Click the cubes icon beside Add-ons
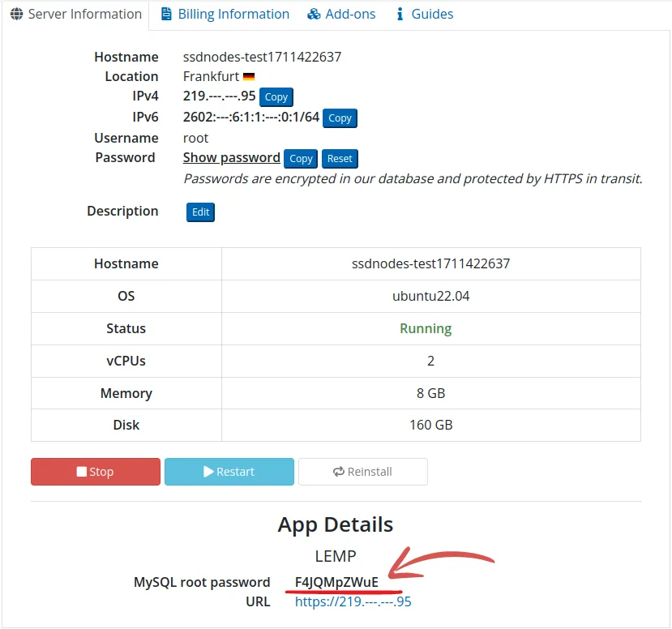Screen dimensions: 672x629 (x=314, y=14)
